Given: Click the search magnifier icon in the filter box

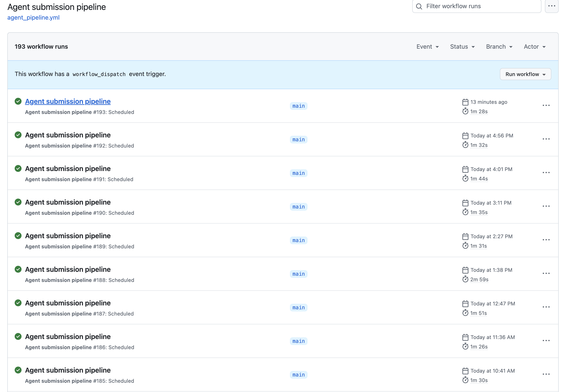Looking at the screenshot, I should pos(419,6).
